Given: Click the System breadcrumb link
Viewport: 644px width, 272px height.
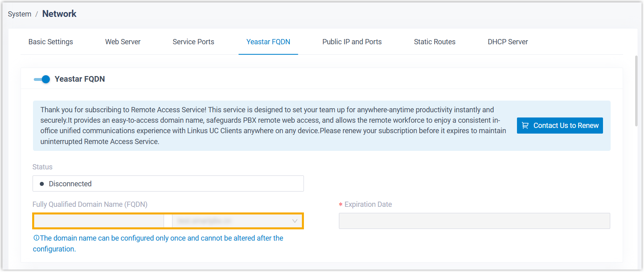Looking at the screenshot, I should click(x=19, y=14).
